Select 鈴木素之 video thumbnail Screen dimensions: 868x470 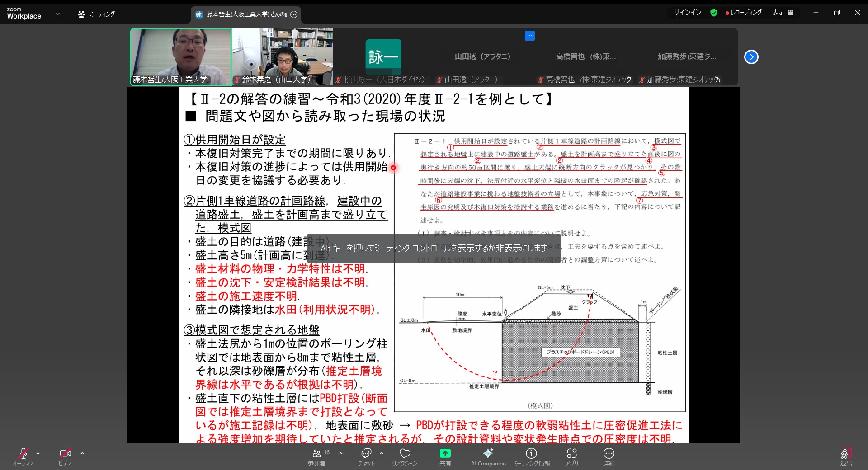coord(282,57)
